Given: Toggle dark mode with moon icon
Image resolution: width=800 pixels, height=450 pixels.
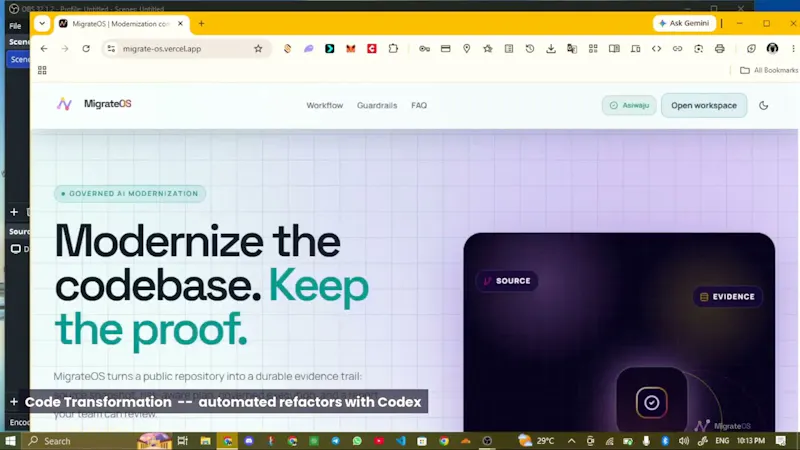Looking at the screenshot, I should tap(763, 105).
